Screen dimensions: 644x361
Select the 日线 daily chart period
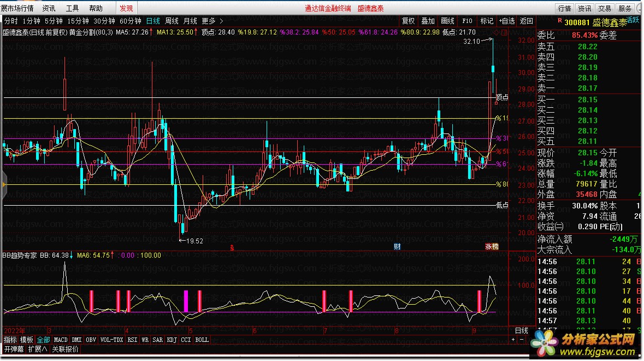[153, 21]
